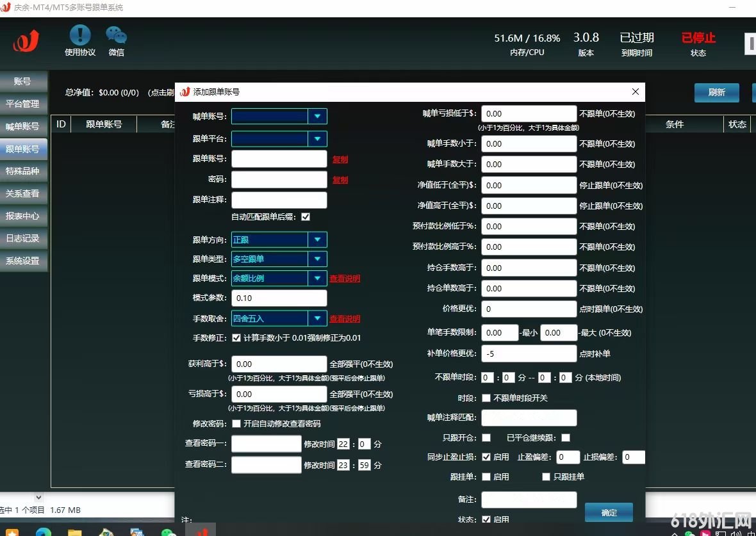Click the 中 input method indicator
Image resolution: width=756 pixels, height=536 pixels.
752,533
